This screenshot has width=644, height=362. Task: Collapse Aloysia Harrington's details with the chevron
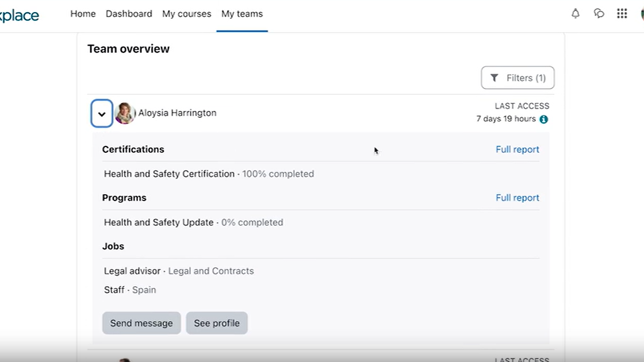pyautogui.click(x=102, y=114)
